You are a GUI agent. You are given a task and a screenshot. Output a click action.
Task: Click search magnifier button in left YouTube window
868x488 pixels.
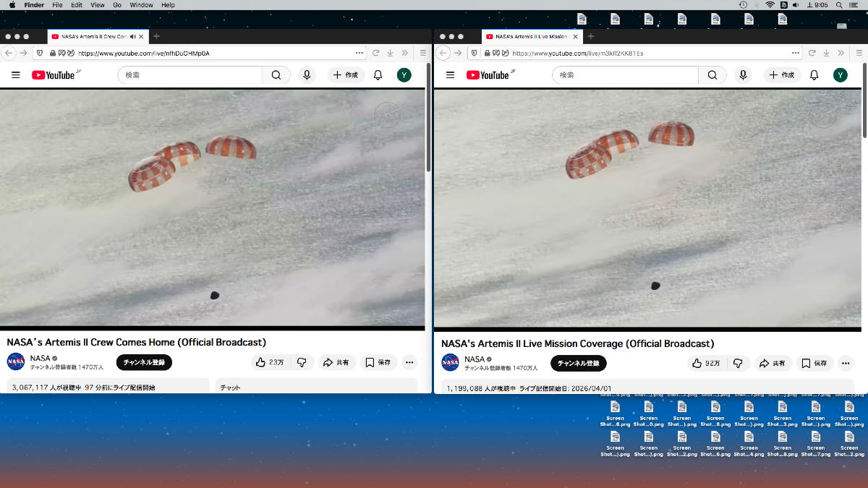276,75
